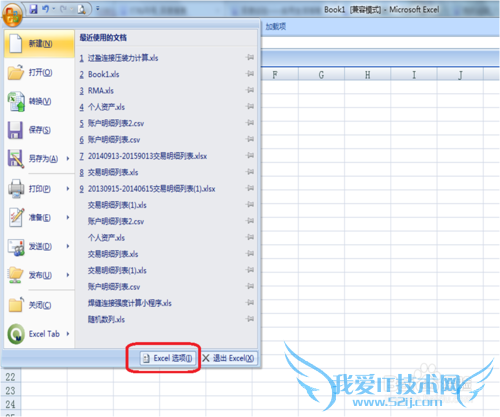500x417 pixels.
Task: Select row 23 header
Action: [x=10, y=390]
